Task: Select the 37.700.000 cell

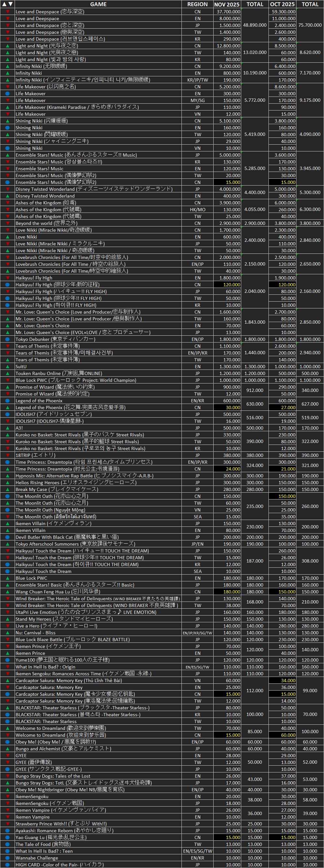Action: point(227,12)
